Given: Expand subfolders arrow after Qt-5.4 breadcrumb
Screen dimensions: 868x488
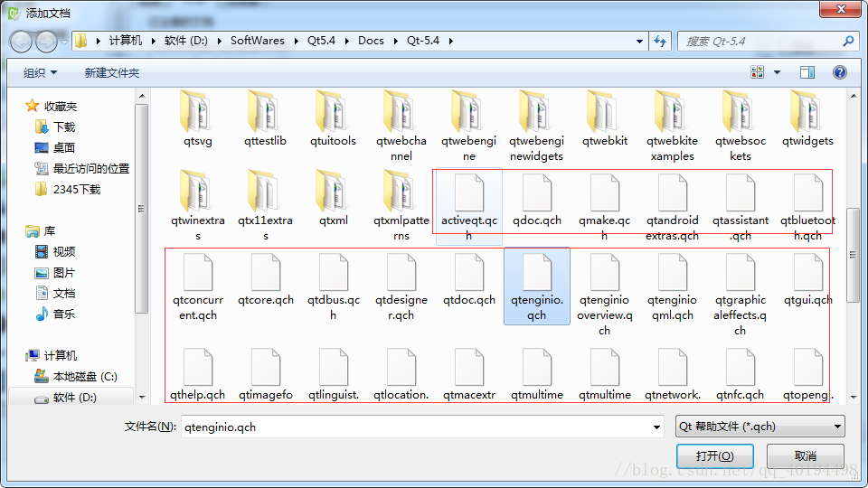Looking at the screenshot, I should click(451, 41).
